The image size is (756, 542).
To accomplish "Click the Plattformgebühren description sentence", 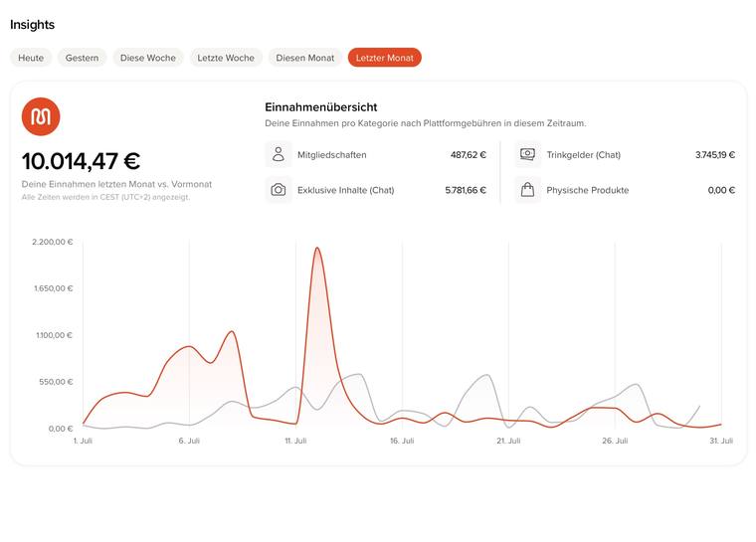I will point(426,123).
